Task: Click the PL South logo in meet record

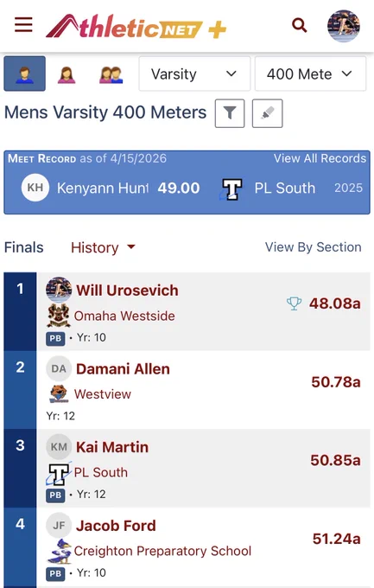Action: click(x=231, y=189)
